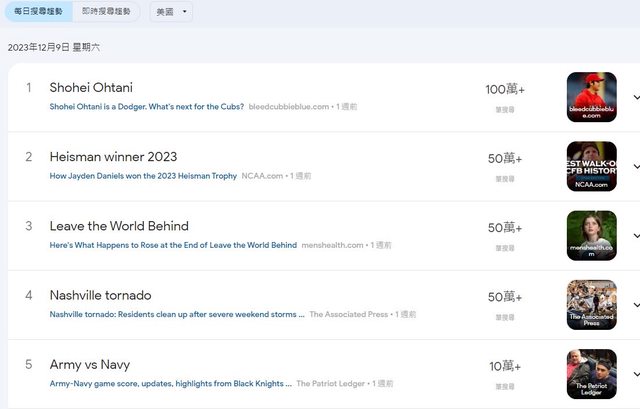Open the Heisman NCAA article thumbnail
Viewport: 640px width, 409px height.
coord(591,166)
